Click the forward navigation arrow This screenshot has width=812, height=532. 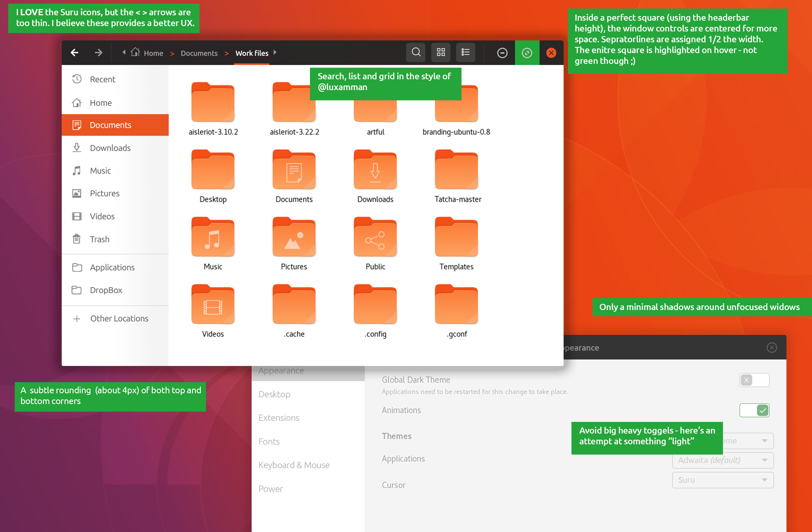pyautogui.click(x=99, y=53)
